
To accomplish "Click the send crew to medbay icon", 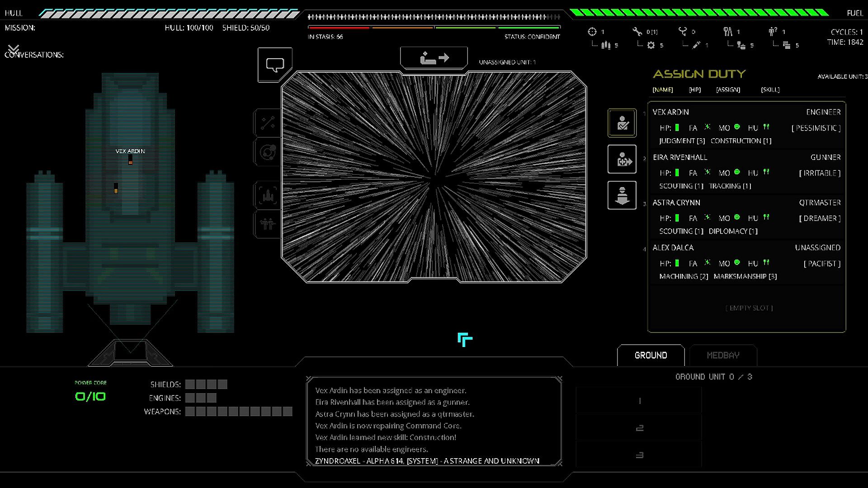I will tap(622, 159).
